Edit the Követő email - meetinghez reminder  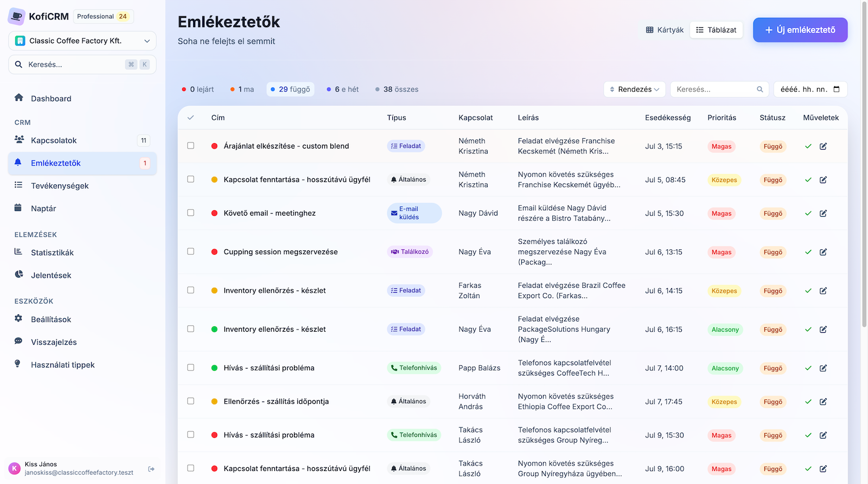(x=823, y=214)
